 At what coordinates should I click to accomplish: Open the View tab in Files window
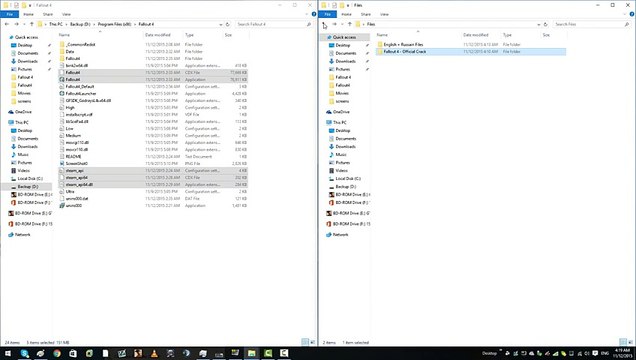pyautogui.click(x=384, y=14)
